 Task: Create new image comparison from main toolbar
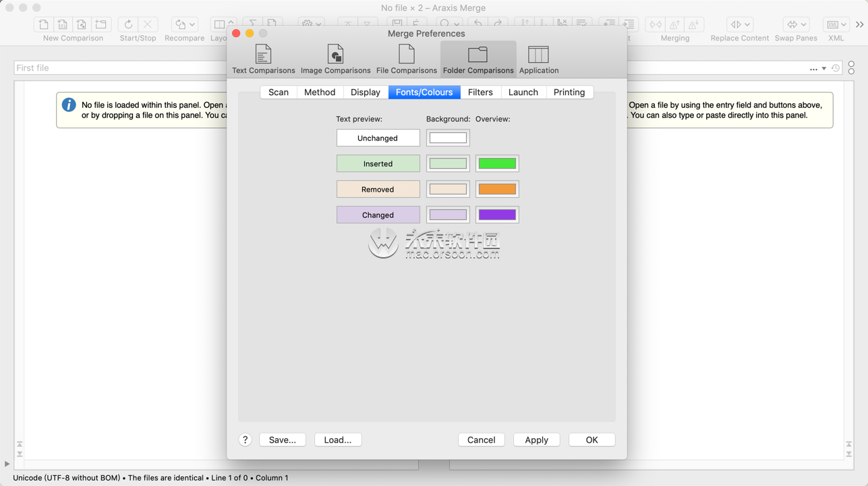(82, 24)
